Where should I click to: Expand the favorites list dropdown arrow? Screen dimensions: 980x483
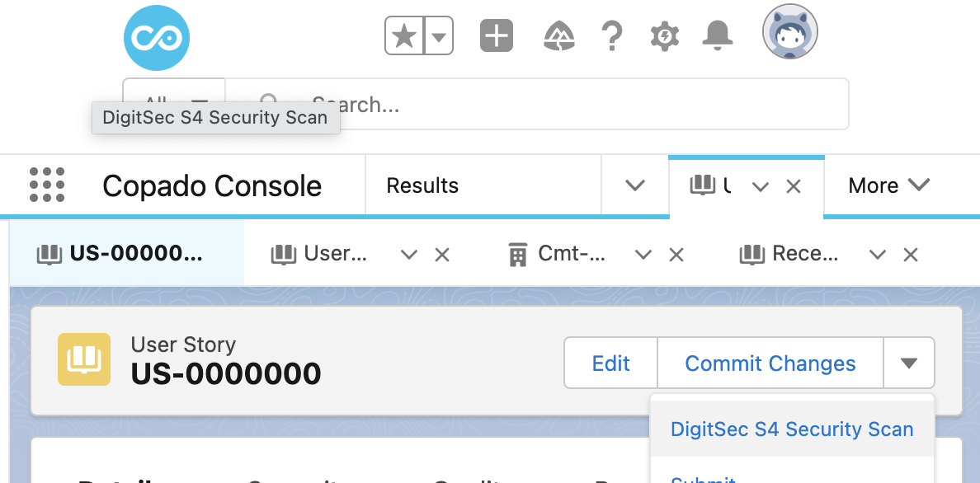click(439, 35)
